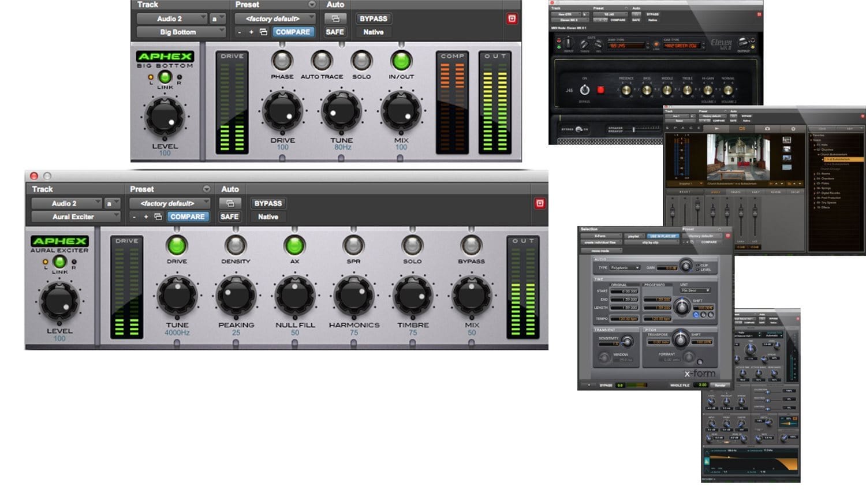Open the Polyphonic TYPE dropdown in X-Form
This screenshot has height=504, width=866.
pyautogui.click(x=624, y=267)
